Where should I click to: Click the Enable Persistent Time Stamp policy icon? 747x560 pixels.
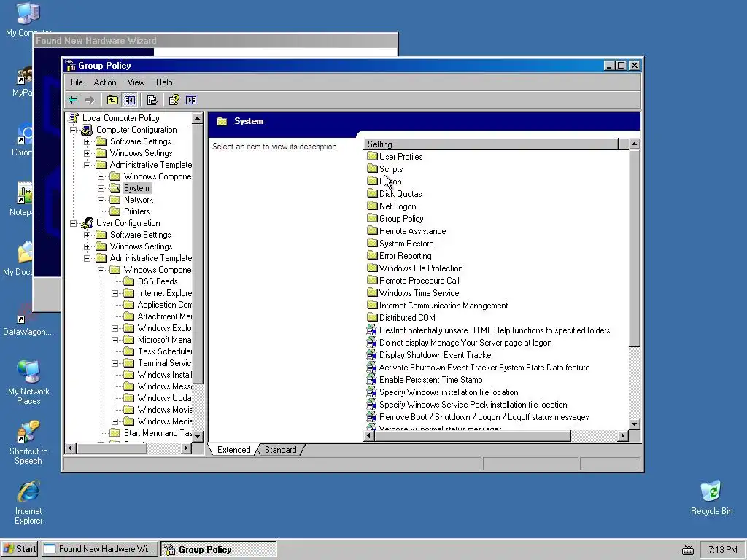[371, 379]
